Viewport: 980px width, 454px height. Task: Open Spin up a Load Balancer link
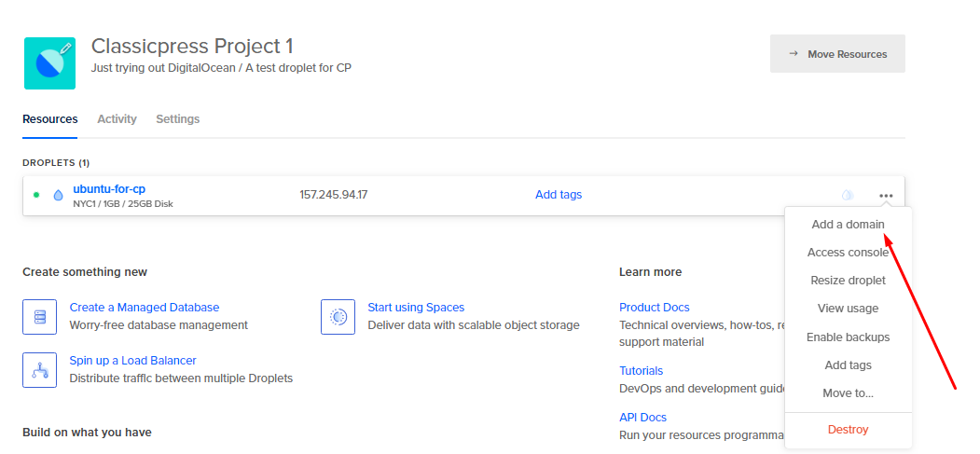[132, 361]
